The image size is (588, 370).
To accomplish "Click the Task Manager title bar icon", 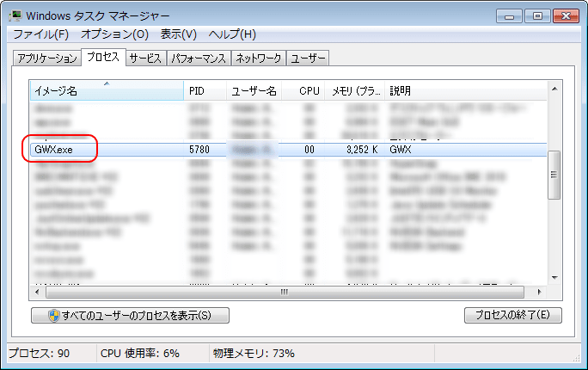I will click(x=15, y=15).
